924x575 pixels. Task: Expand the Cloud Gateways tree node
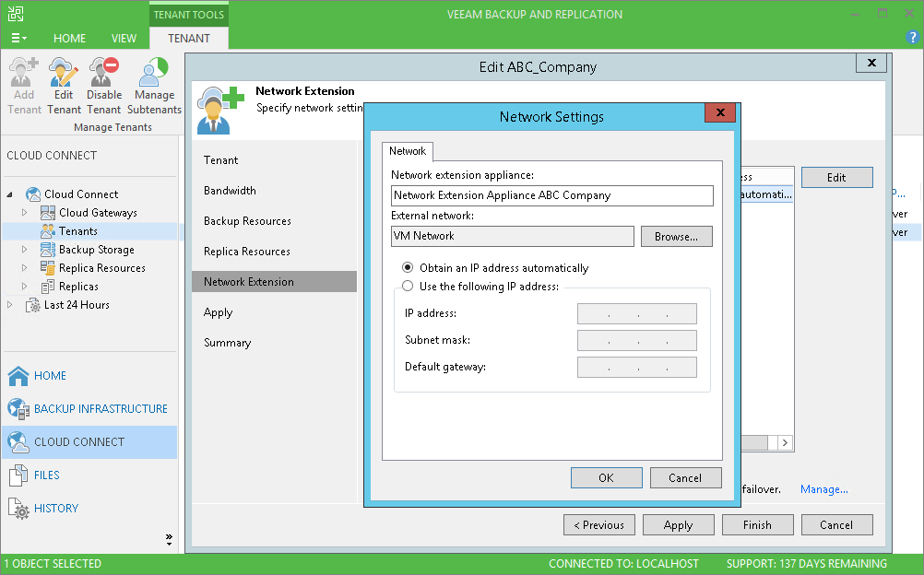(24, 213)
